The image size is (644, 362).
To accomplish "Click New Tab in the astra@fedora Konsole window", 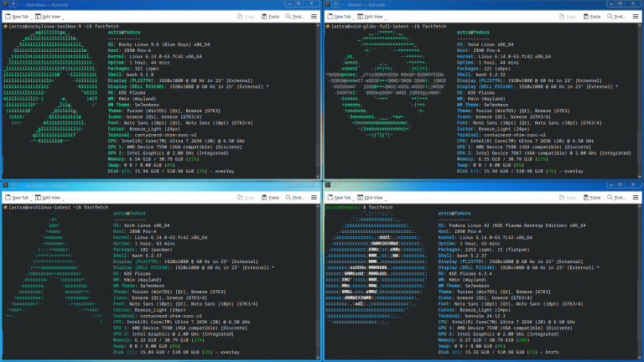I will (x=339, y=198).
